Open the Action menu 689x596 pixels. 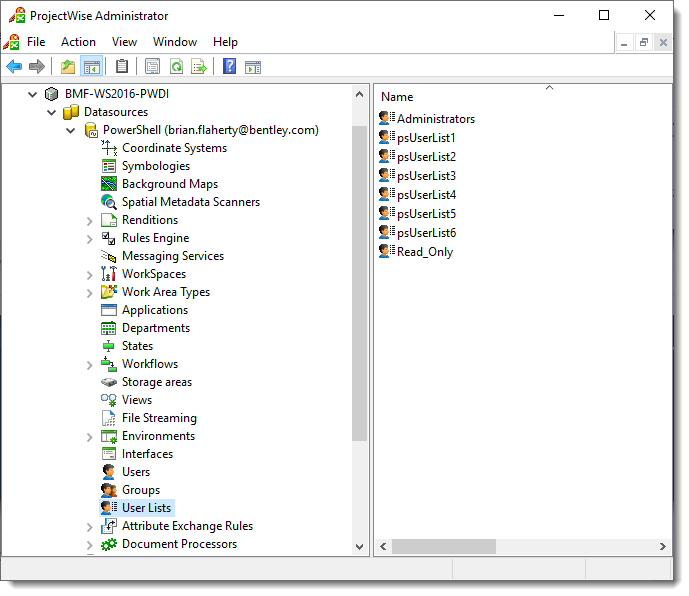pyautogui.click(x=78, y=42)
